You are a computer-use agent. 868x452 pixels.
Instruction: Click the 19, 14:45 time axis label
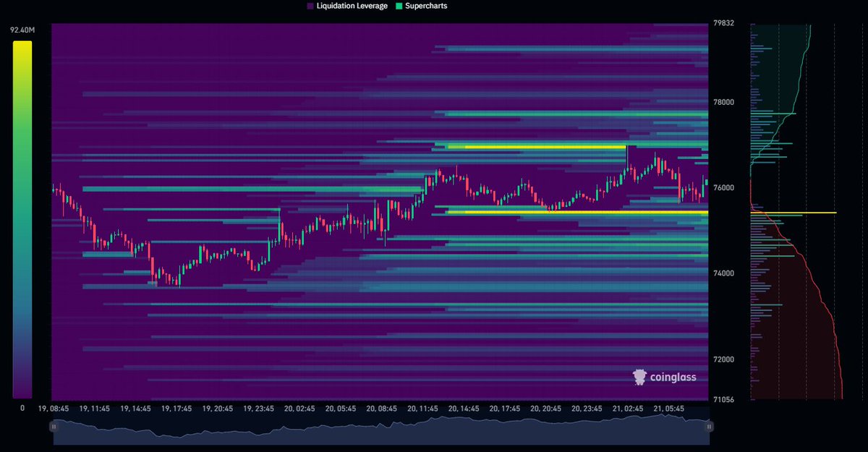coord(136,409)
